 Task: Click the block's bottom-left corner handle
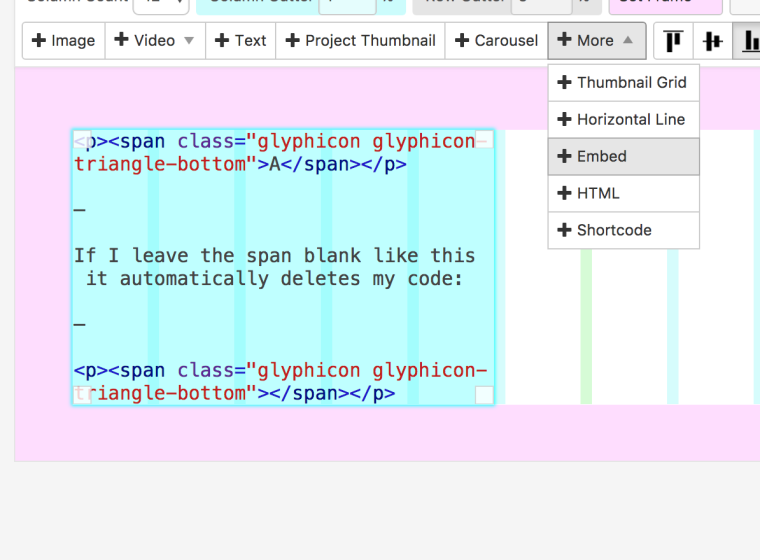coord(83,395)
